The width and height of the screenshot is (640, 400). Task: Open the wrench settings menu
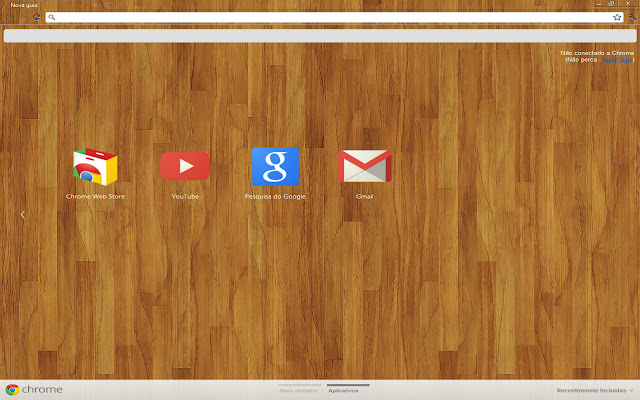click(632, 17)
